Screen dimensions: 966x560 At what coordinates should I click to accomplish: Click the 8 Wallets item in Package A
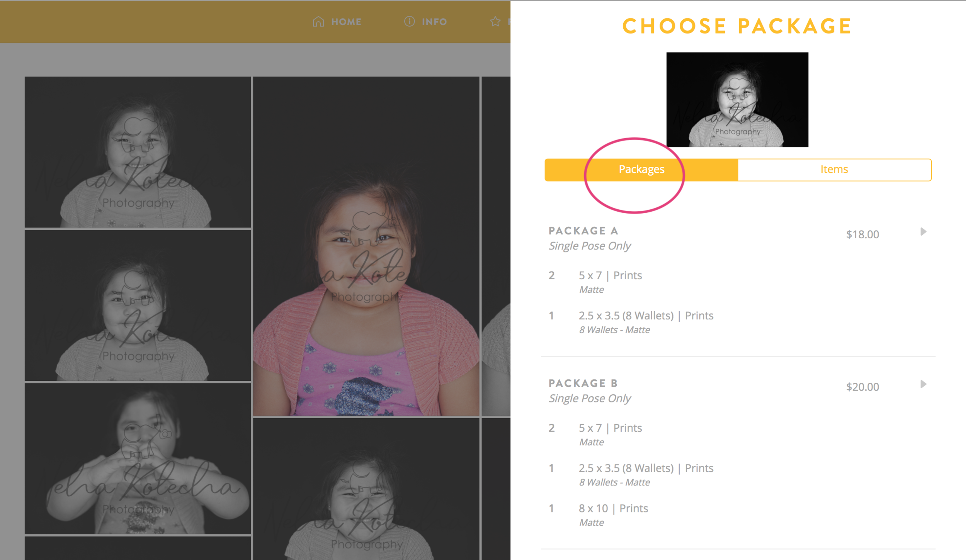(x=646, y=316)
